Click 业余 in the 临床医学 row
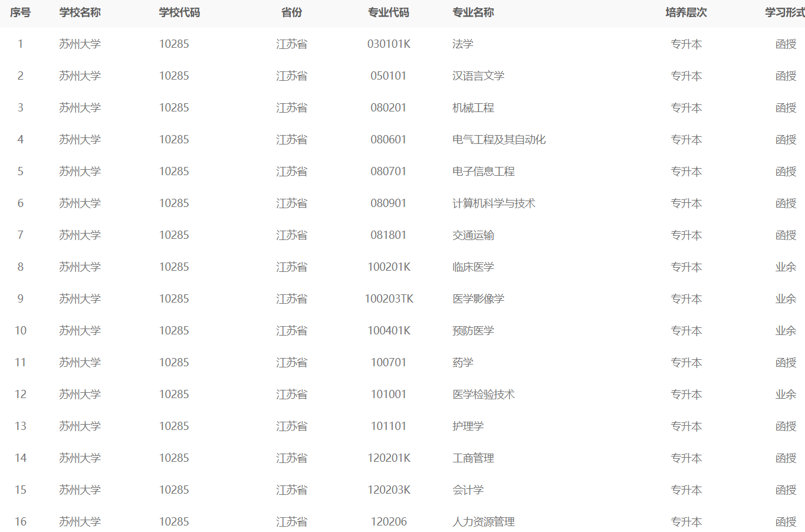805x532 pixels. [786, 267]
